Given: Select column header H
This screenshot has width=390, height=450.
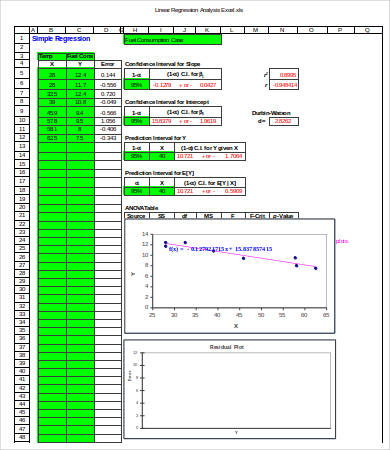Looking at the screenshot, I should (x=135, y=30).
